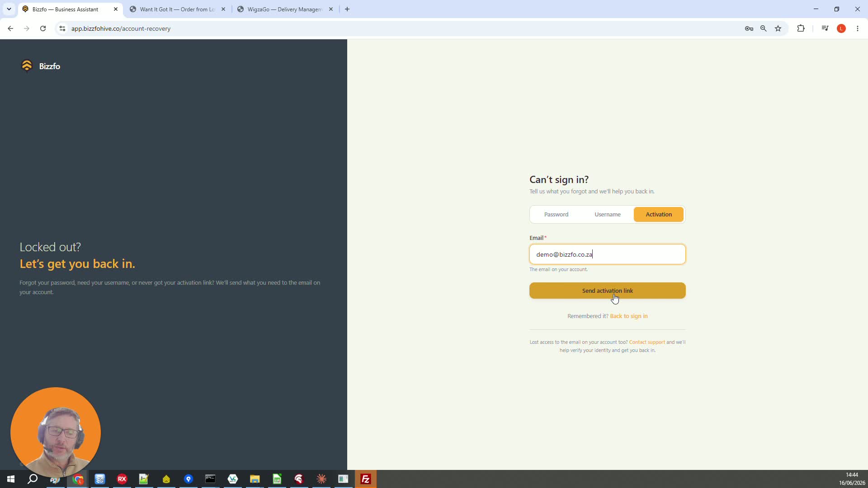The height and width of the screenshot is (488, 868).
Task: Click the Contact support link
Action: [647, 342]
